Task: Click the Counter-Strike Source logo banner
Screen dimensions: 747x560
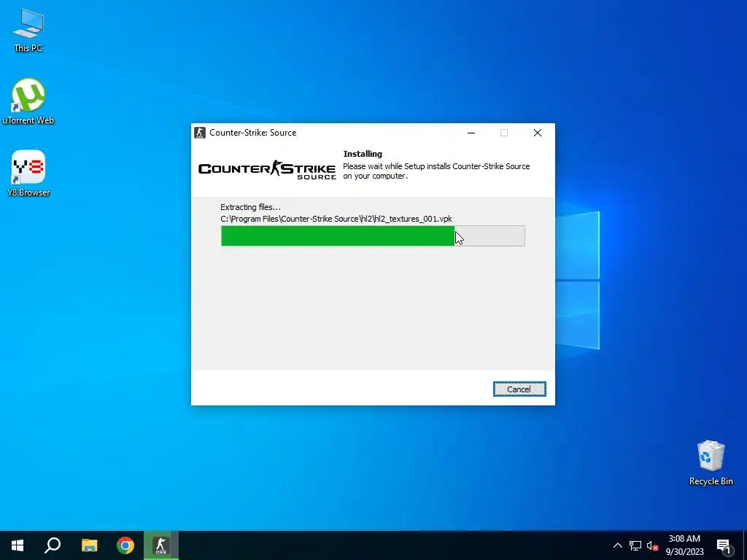Action: (x=267, y=170)
